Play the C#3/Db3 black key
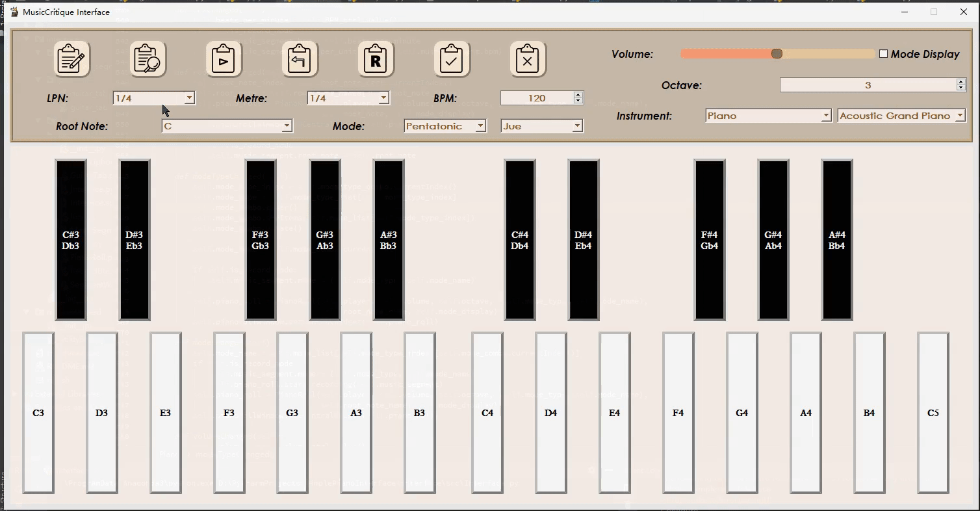 click(71, 240)
